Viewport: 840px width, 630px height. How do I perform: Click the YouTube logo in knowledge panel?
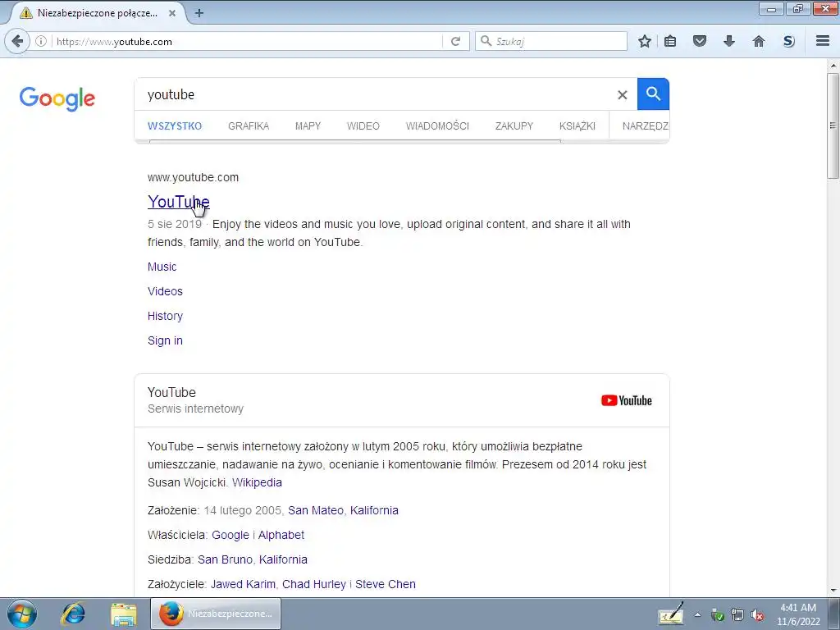coord(626,400)
